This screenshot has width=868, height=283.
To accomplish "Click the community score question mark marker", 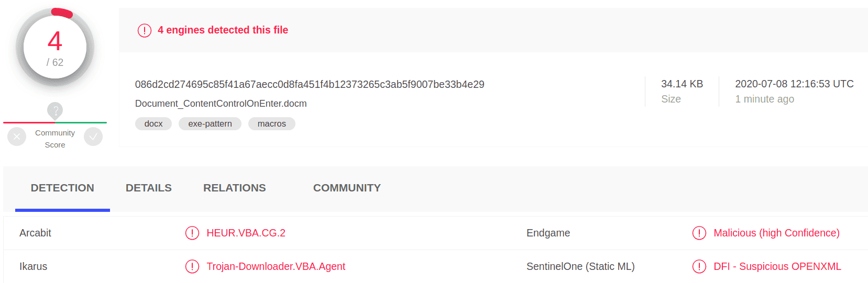I will (55, 110).
